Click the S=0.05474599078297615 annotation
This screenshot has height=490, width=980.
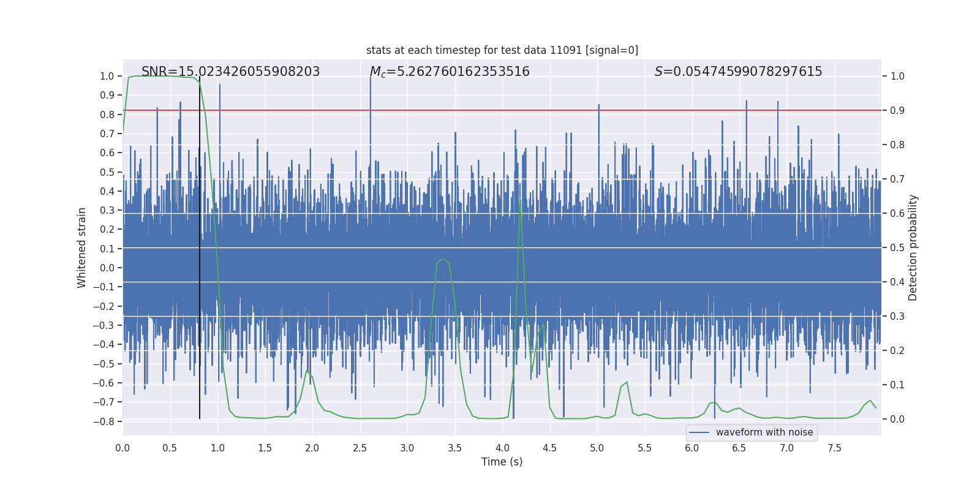[739, 72]
